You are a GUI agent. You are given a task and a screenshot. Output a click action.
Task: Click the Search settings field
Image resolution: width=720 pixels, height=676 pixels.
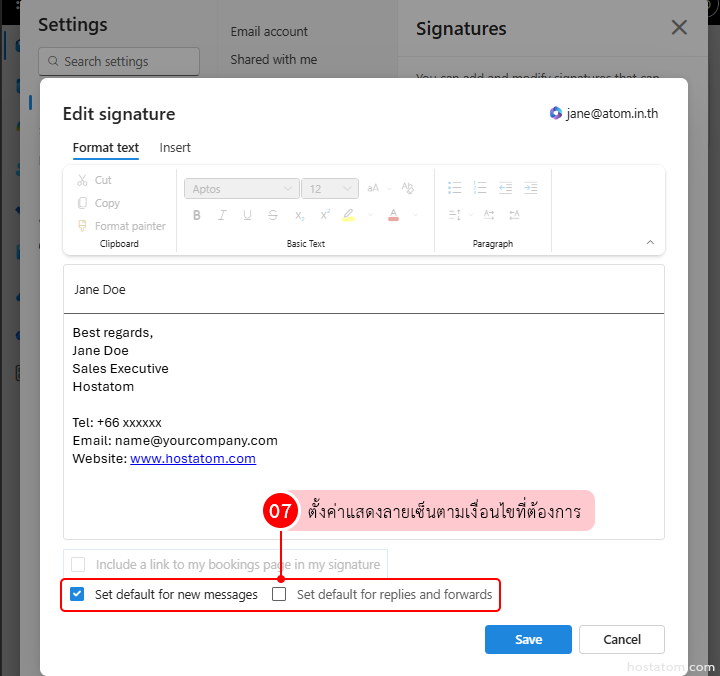point(119,61)
